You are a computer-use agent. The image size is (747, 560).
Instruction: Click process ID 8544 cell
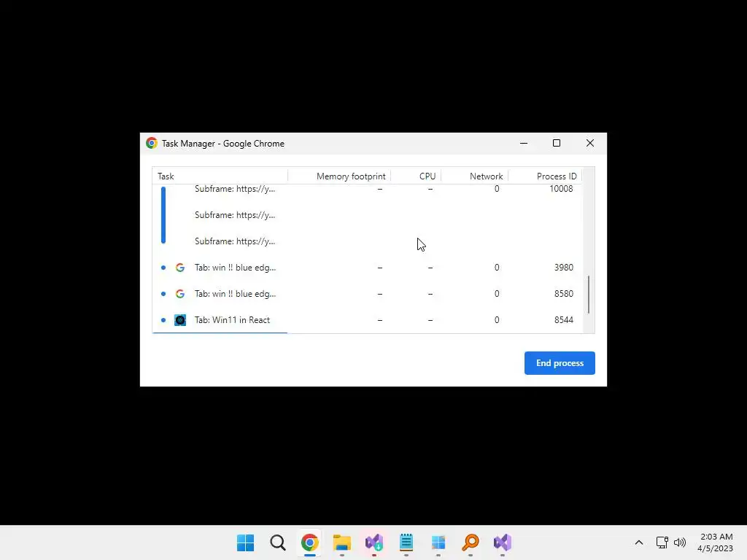[x=564, y=320]
